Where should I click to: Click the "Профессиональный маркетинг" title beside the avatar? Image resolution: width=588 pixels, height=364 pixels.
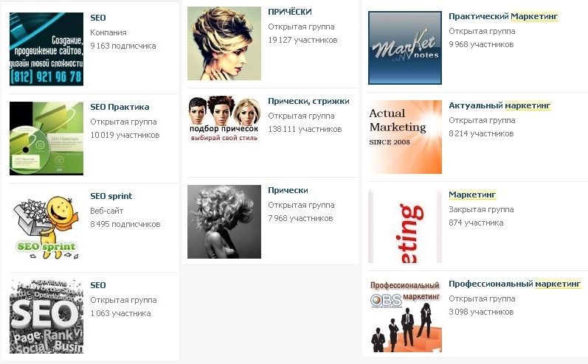pyautogui.click(x=514, y=284)
